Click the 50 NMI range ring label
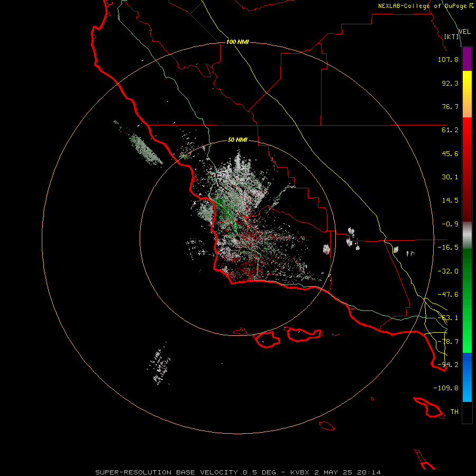 click(x=237, y=140)
